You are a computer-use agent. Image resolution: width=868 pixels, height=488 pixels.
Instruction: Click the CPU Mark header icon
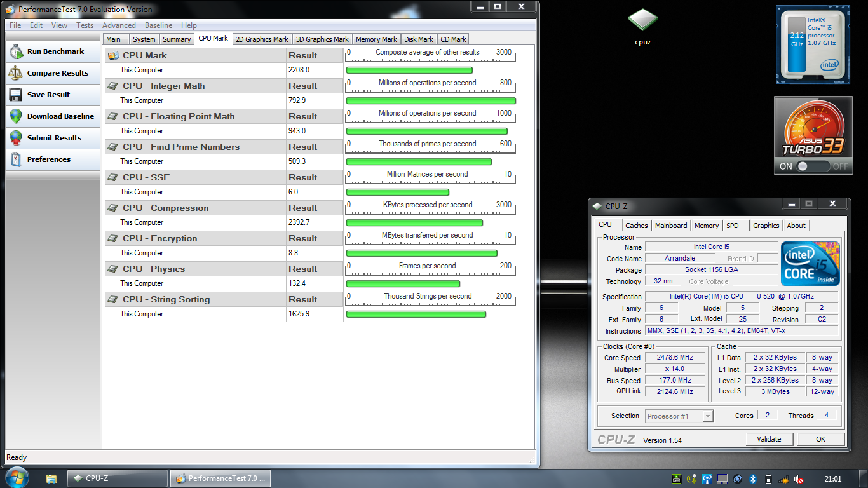click(113, 56)
